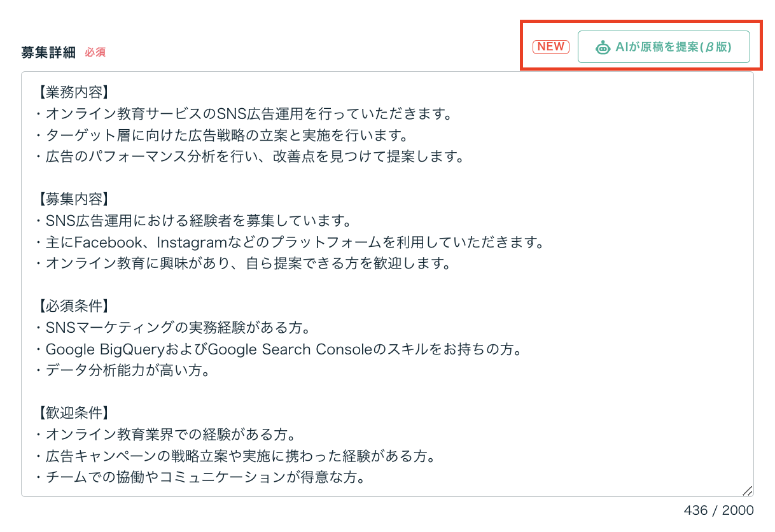This screenshot has width=775, height=532.
Task: Click the オンライン教育に興味があり line
Action: pyautogui.click(x=248, y=263)
